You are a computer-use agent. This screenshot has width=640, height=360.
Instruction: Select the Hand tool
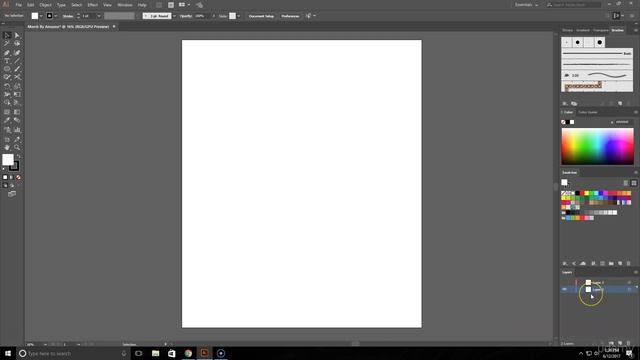(x=7, y=147)
